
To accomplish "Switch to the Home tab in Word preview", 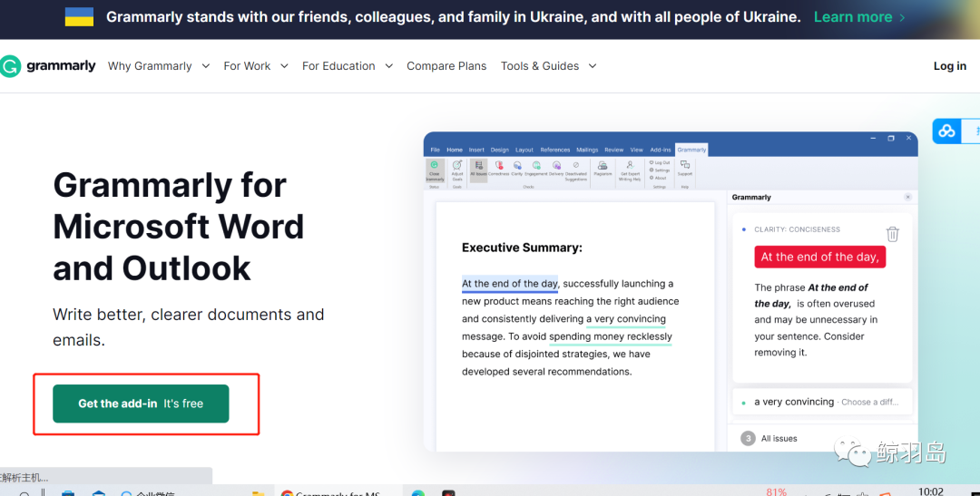I will coord(455,150).
